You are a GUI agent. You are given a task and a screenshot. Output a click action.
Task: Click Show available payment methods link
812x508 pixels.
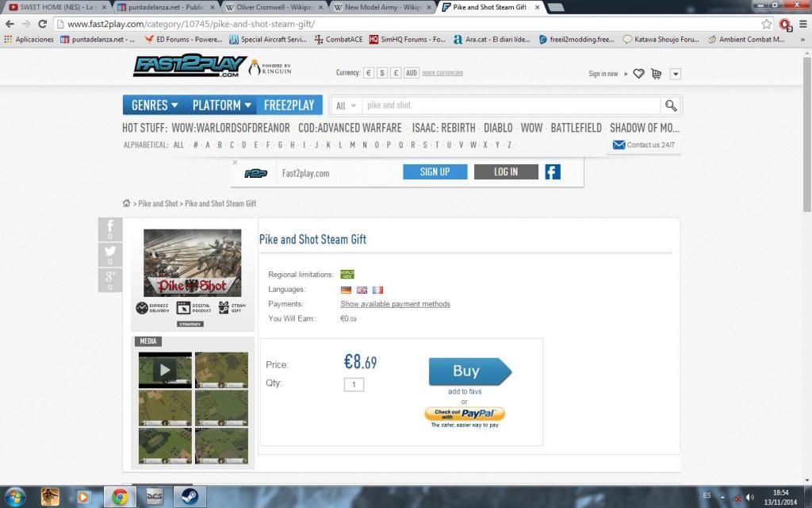click(395, 304)
